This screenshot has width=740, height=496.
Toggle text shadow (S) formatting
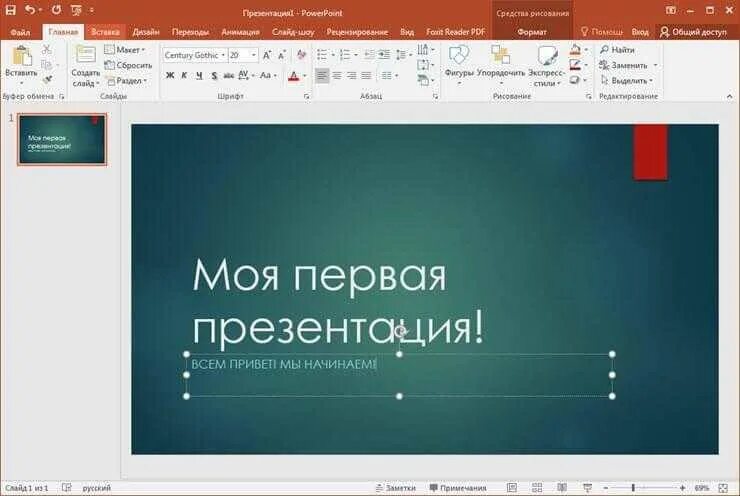coord(214,76)
